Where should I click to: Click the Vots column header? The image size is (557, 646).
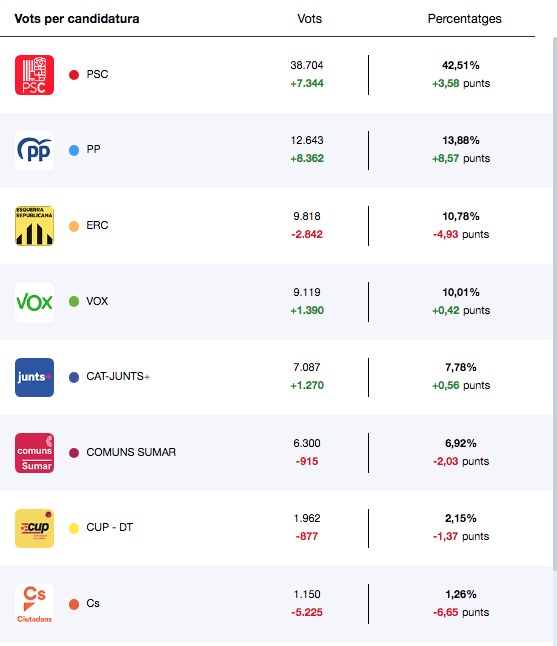pyautogui.click(x=309, y=19)
